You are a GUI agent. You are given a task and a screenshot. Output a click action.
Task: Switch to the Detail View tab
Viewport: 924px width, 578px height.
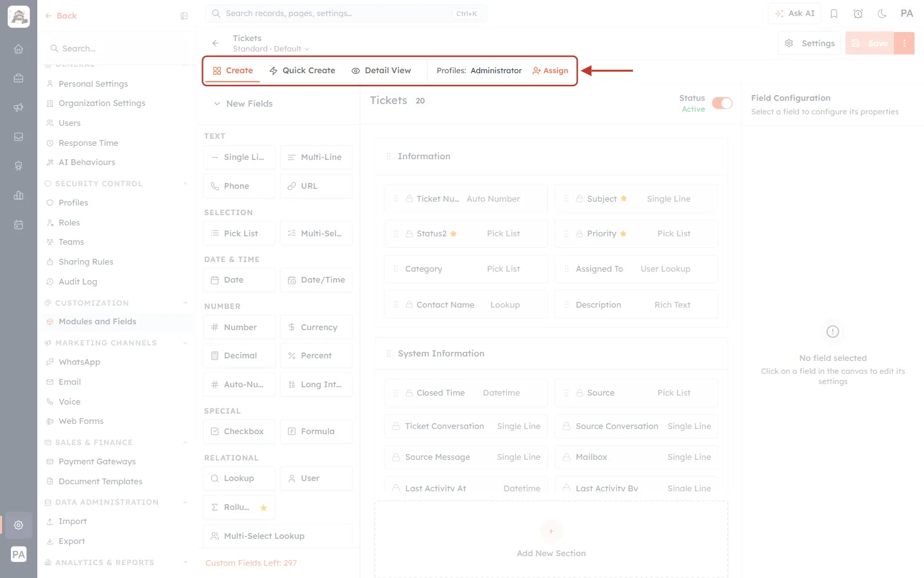click(381, 71)
